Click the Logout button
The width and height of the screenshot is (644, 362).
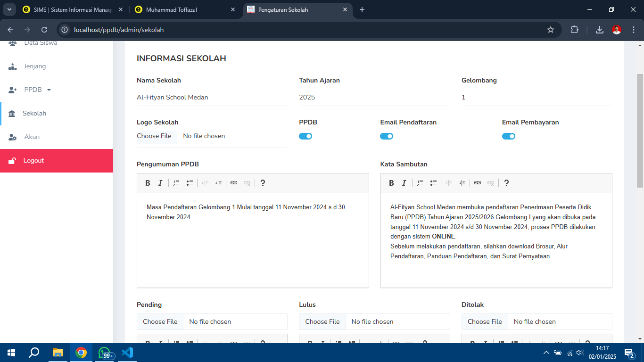[33, 160]
